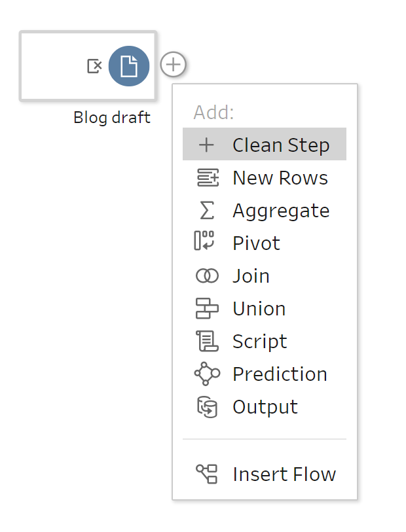Click the small x-marked icon in Blog draft step

coord(94,66)
